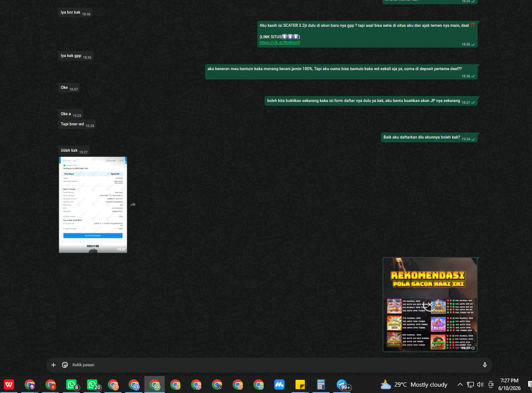Click the 'Mostly cloudy' weather text

point(429,385)
